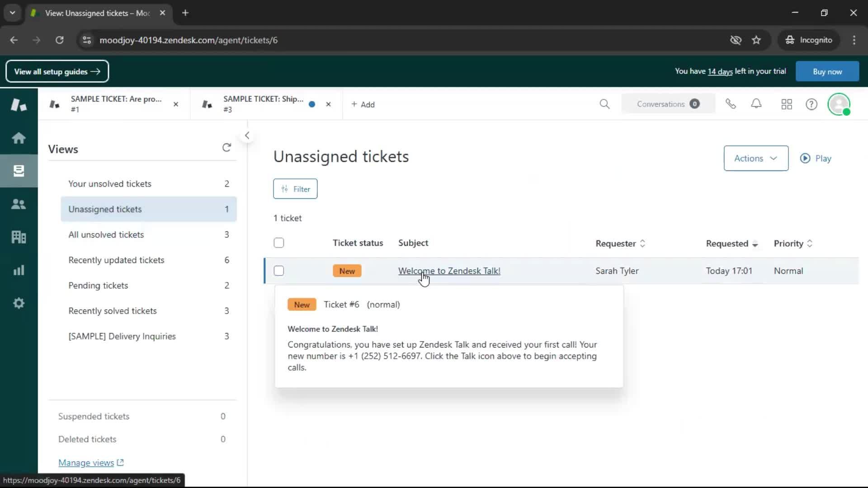The height and width of the screenshot is (488, 868).
Task: Open the 14 days trial link
Action: [720, 71]
